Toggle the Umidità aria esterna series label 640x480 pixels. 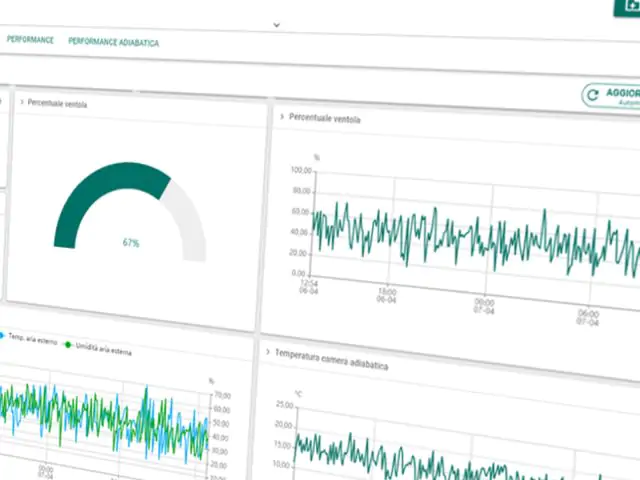102,349
